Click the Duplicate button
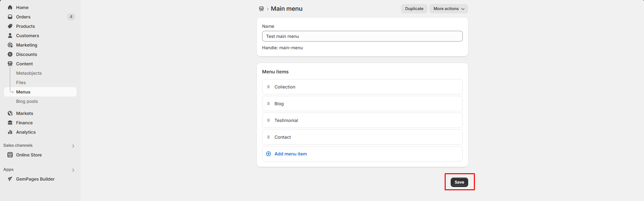The width and height of the screenshot is (644, 201). click(414, 9)
